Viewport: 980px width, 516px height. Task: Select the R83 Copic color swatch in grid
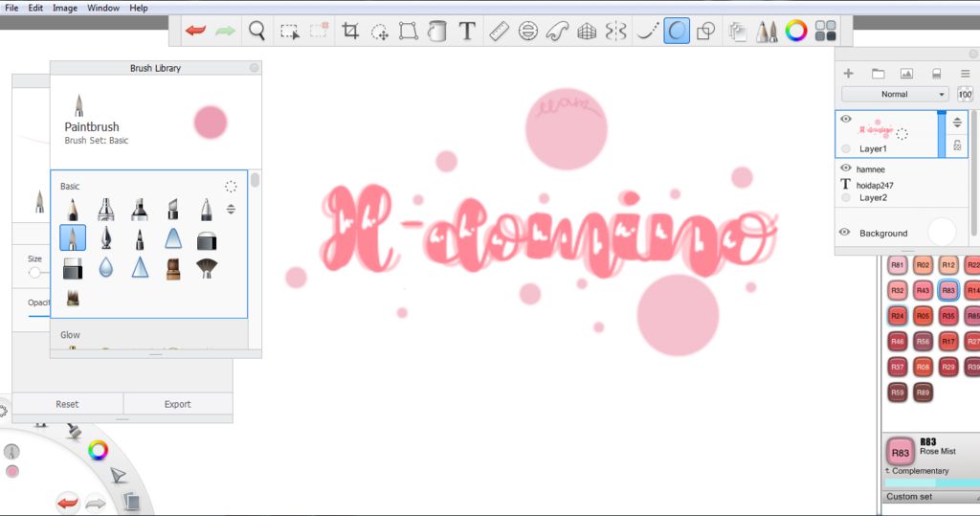(948, 290)
